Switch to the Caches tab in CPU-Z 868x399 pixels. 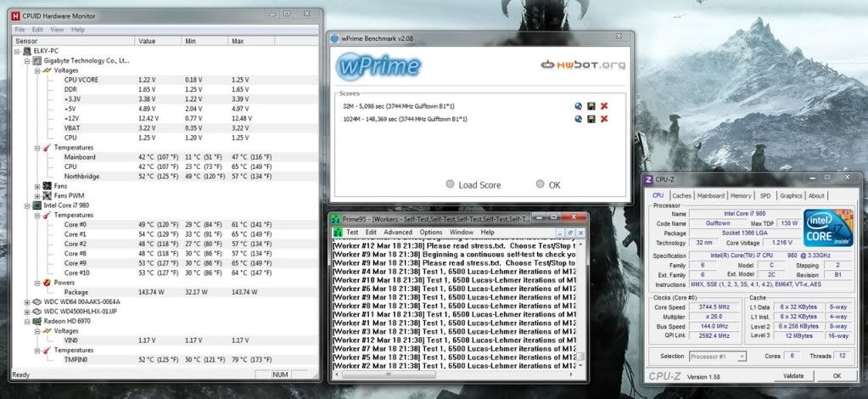coord(681,195)
